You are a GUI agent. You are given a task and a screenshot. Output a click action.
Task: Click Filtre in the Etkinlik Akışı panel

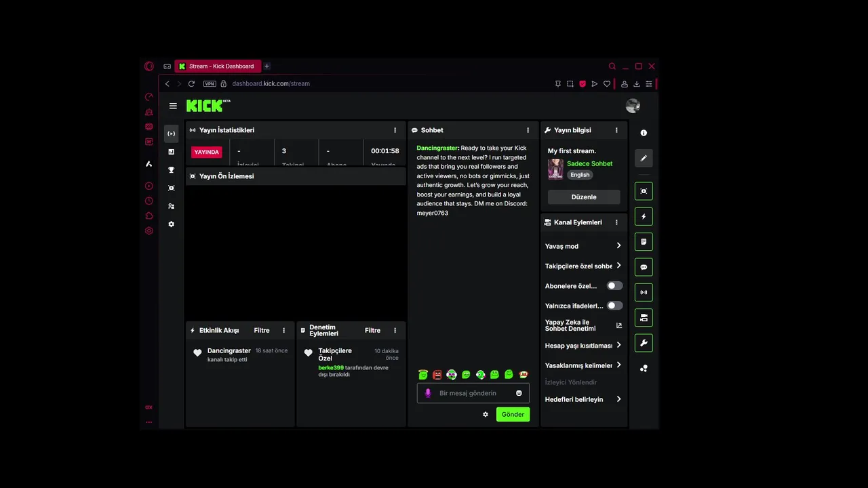[262, 331]
